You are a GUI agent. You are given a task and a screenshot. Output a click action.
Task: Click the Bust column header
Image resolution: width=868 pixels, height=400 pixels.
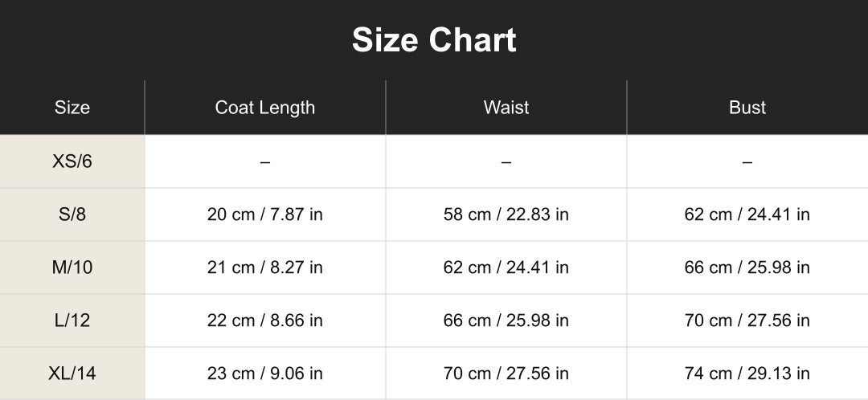747,108
